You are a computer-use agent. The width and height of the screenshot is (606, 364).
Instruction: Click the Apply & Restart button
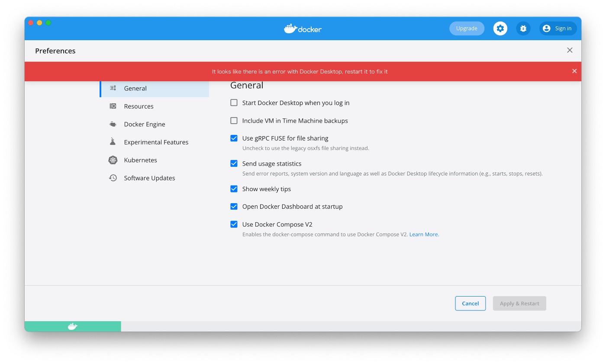(x=519, y=303)
